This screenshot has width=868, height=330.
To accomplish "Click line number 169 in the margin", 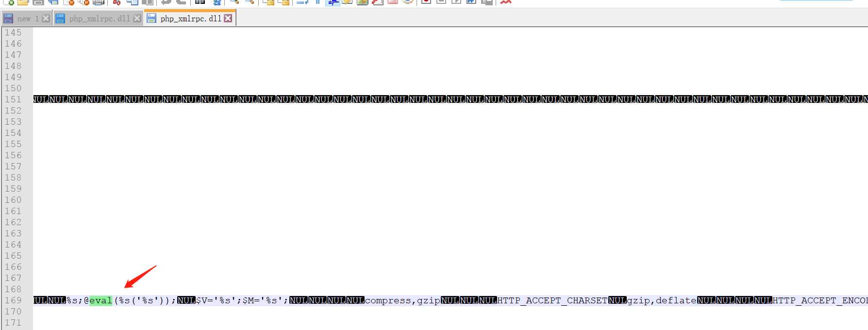I will pyautogui.click(x=13, y=300).
